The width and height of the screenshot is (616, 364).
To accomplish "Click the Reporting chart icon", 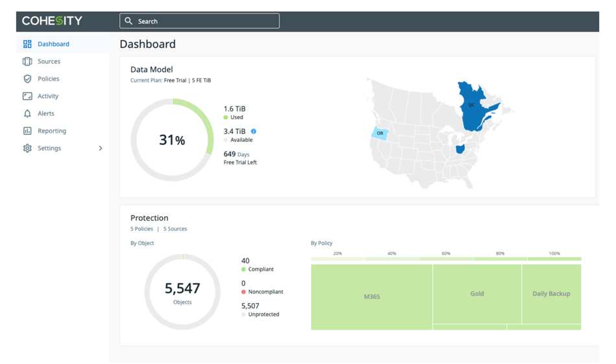I will point(27,131).
